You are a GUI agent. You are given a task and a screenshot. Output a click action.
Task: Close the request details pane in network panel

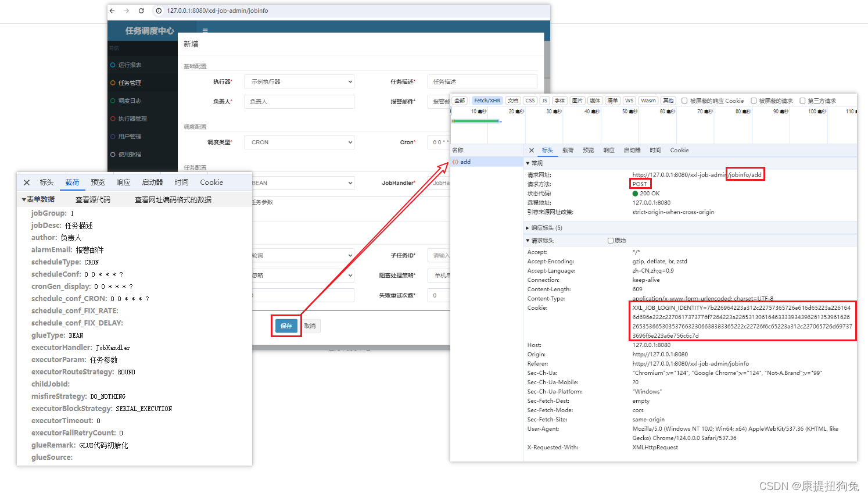coord(531,150)
